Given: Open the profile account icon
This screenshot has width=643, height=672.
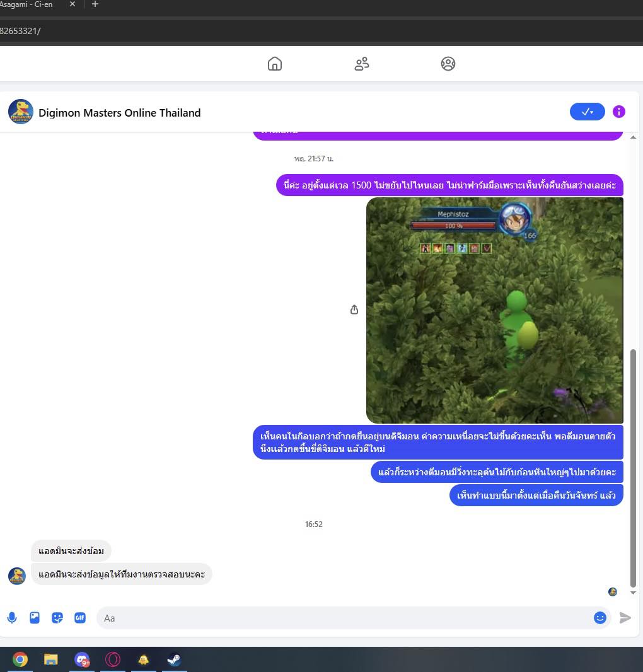Looking at the screenshot, I should pyautogui.click(x=448, y=64).
